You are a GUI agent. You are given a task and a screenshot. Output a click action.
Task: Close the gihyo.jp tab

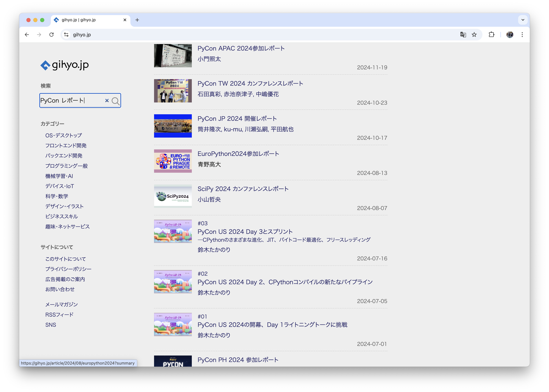[x=125, y=20]
